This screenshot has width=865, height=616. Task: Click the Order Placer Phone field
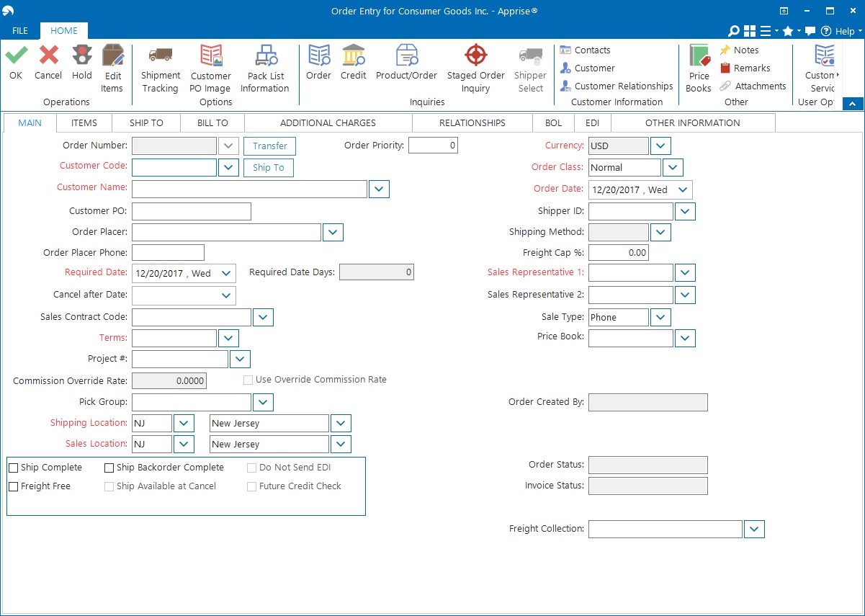(168, 253)
